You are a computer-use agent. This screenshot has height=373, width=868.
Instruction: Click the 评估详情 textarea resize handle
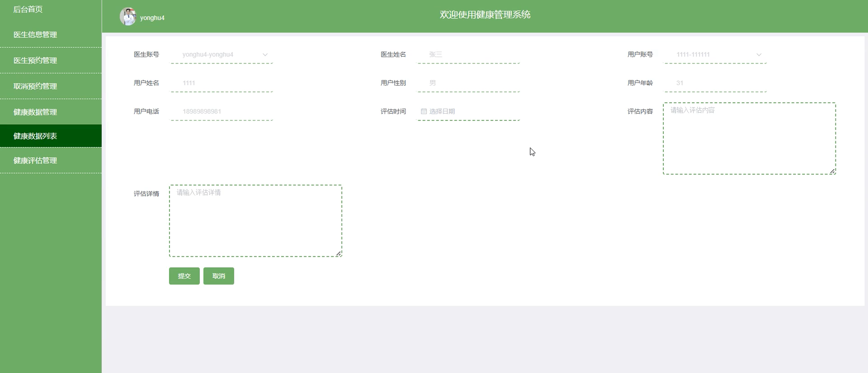pyautogui.click(x=339, y=254)
